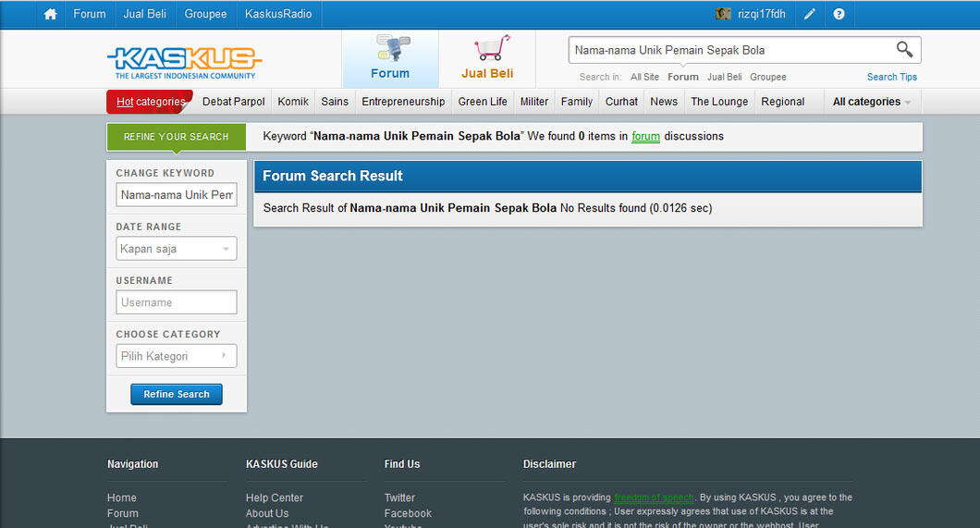Click the Refine Your Search header

pos(177,137)
